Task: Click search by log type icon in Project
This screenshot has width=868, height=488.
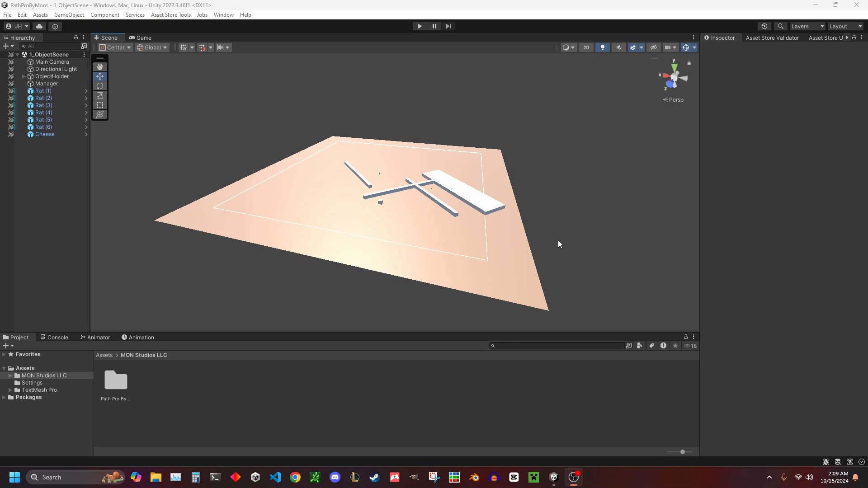Action: 663,346
